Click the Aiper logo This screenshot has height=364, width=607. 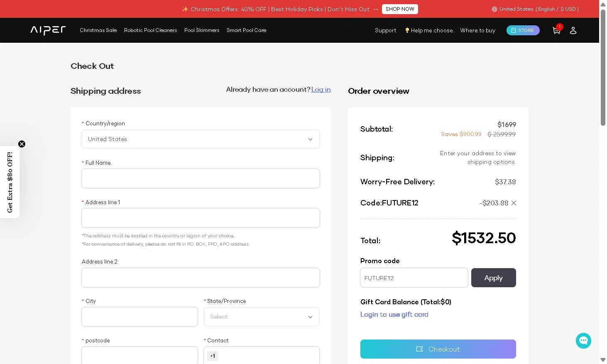coord(48,30)
